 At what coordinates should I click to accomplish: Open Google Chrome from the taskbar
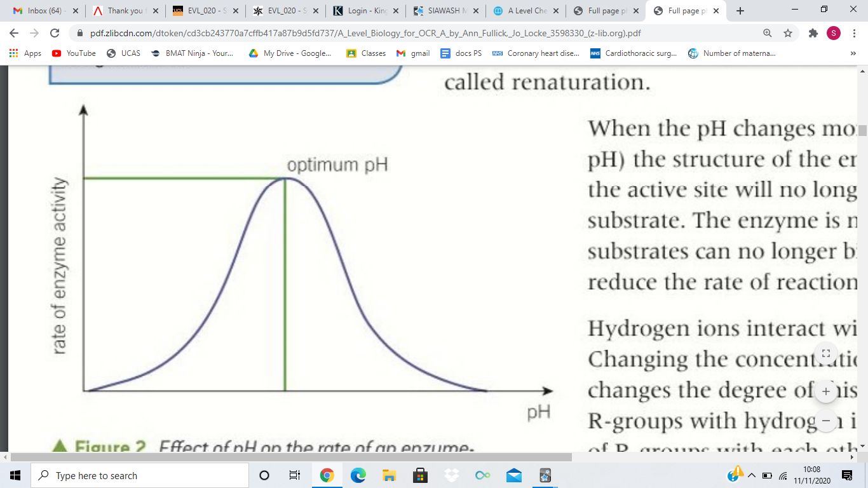coord(327,475)
